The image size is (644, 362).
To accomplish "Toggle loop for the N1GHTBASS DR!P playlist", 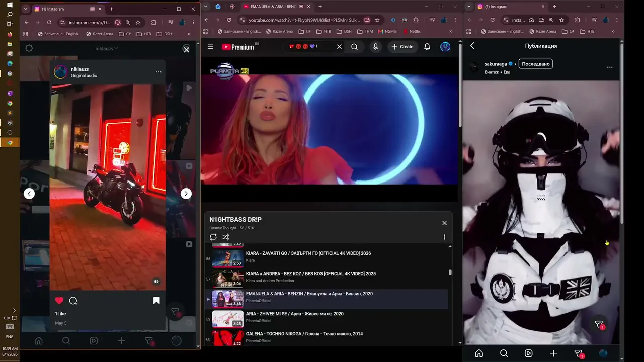I will click(x=213, y=237).
